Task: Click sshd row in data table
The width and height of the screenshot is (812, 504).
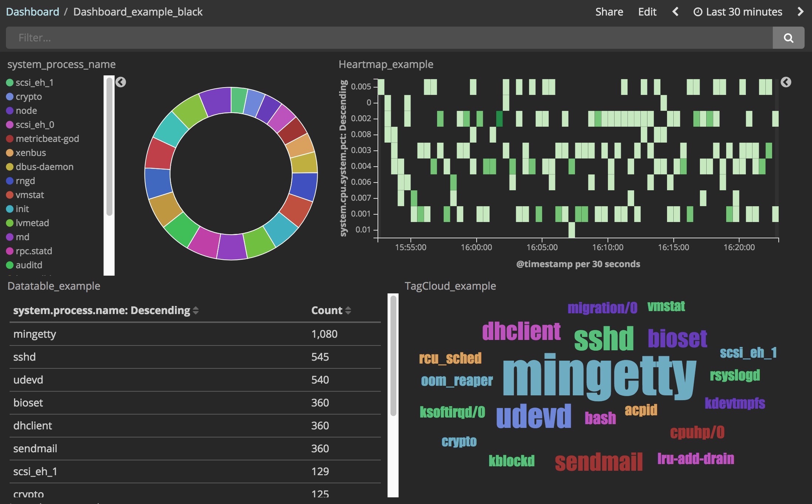Action: pos(195,357)
